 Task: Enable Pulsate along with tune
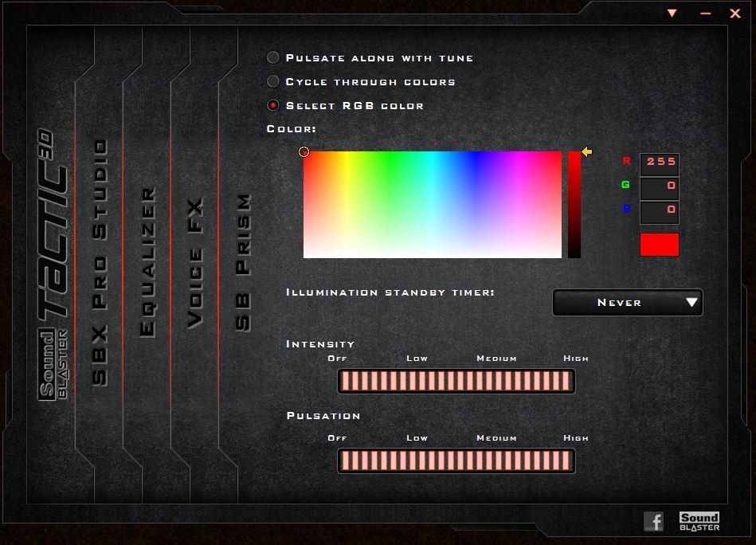(x=273, y=58)
